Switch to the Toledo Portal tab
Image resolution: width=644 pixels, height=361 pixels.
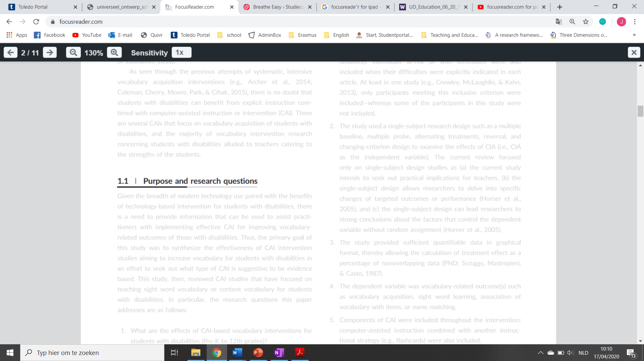coord(42,7)
